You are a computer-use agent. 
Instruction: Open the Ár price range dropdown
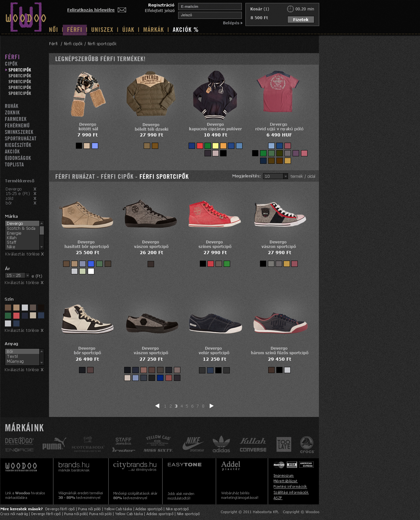pos(18,275)
